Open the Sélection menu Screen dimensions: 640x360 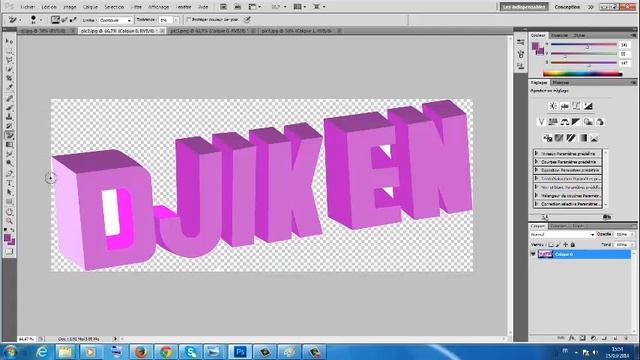(114, 7)
